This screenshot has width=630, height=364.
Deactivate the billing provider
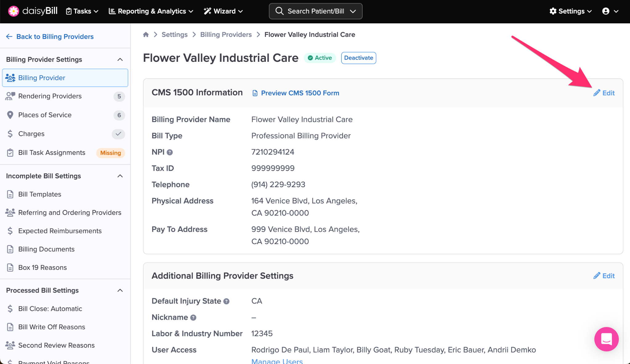pyautogui.click(x=358, y=58)
